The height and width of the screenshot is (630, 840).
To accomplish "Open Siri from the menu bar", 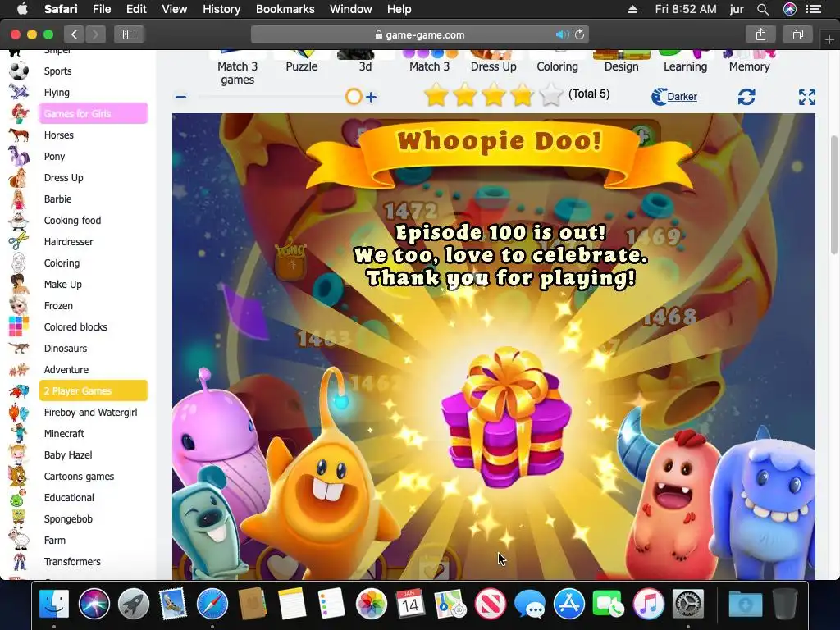I will pos(790,9).
